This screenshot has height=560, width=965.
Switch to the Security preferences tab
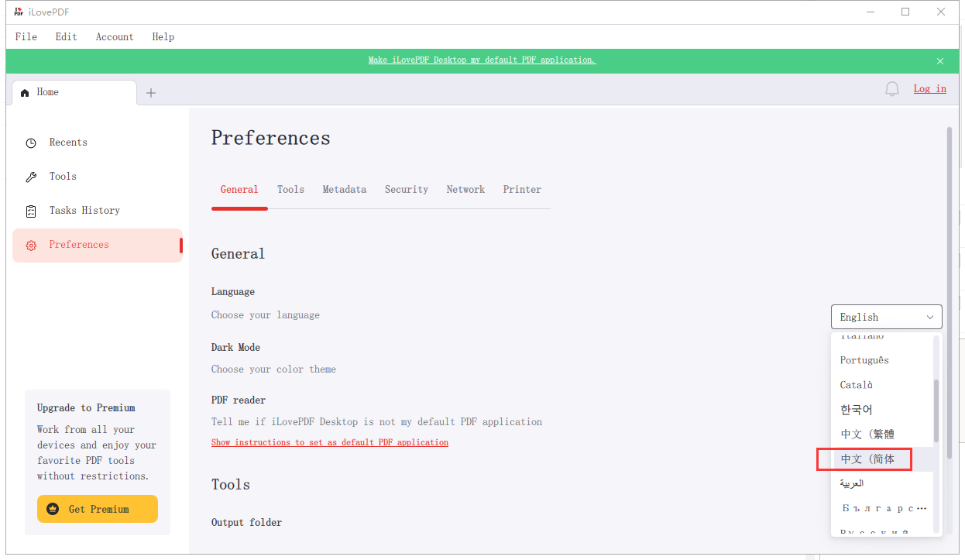[407, 190]
